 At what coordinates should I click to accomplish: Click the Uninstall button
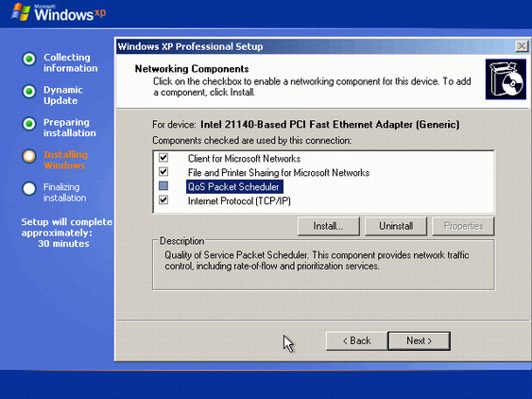click(x=396, y=226)
